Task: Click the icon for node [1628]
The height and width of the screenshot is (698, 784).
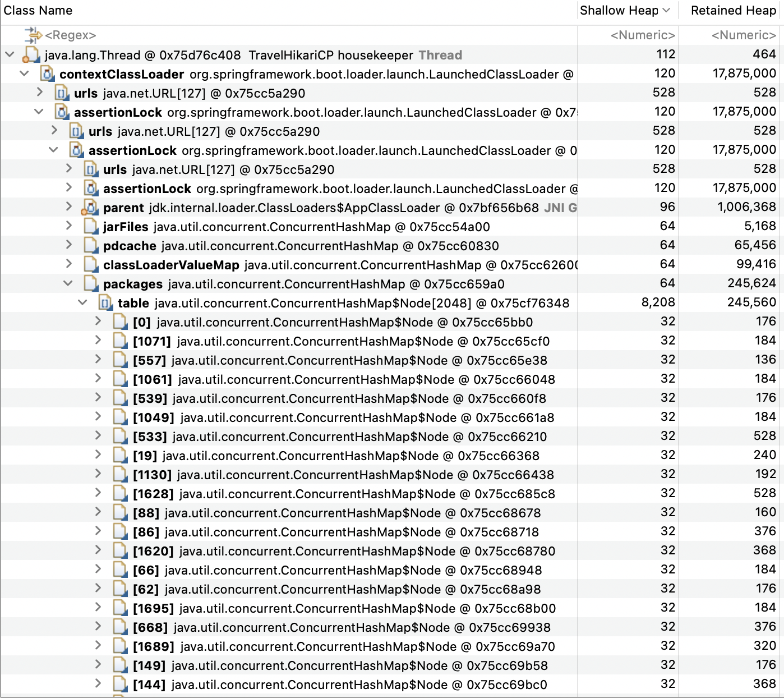Action: click(120, 494)
